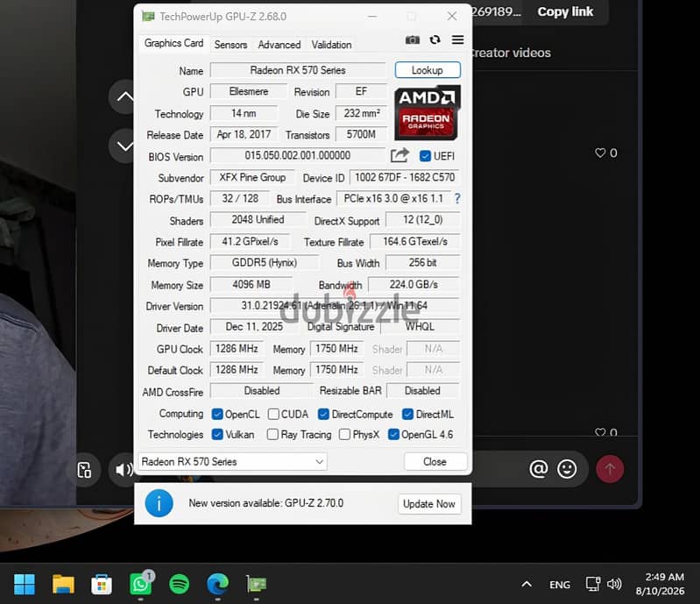This screenshot has width=700, height=604.
Task: Click the Release Date value Apr 18, 2017
Action: pos(244,134)
